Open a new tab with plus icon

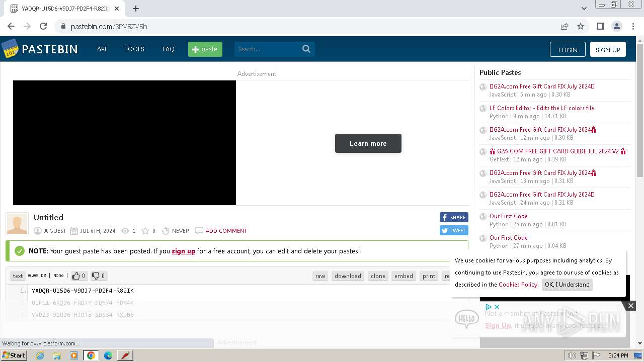coord(136,9)
